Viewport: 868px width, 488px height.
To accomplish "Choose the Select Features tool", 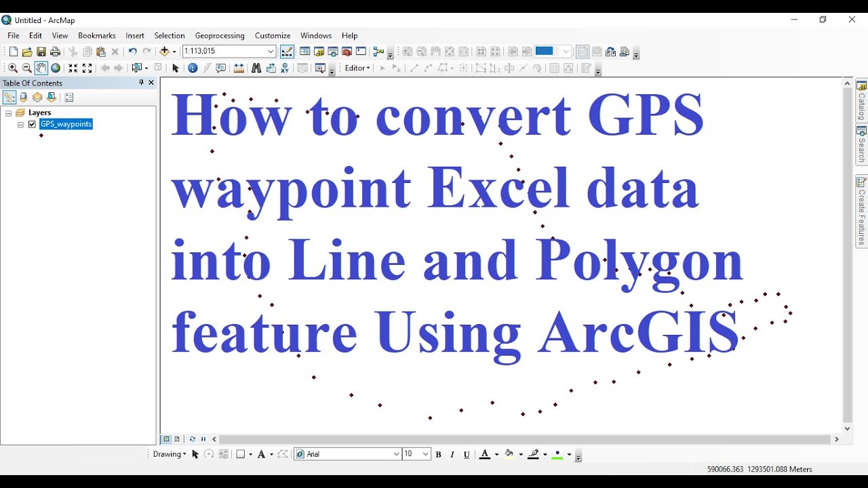I will [137, 68].
